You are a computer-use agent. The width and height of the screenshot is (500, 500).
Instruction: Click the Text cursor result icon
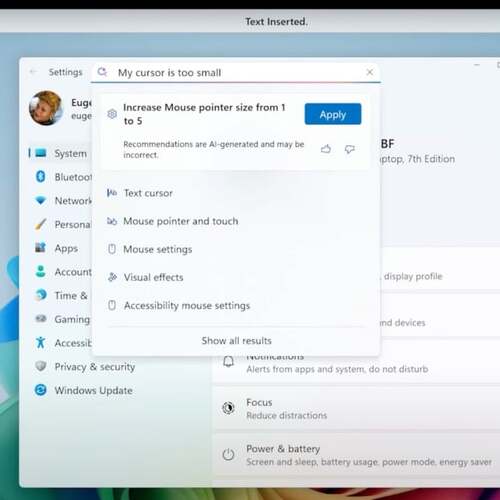[x=112, y=193]
